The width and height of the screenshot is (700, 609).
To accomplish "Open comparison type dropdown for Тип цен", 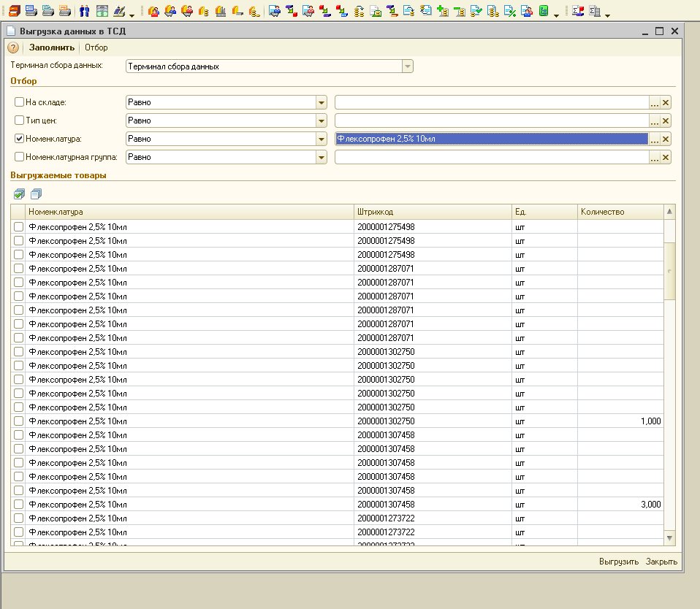I will pyautogui.click(x=321, y=120).
